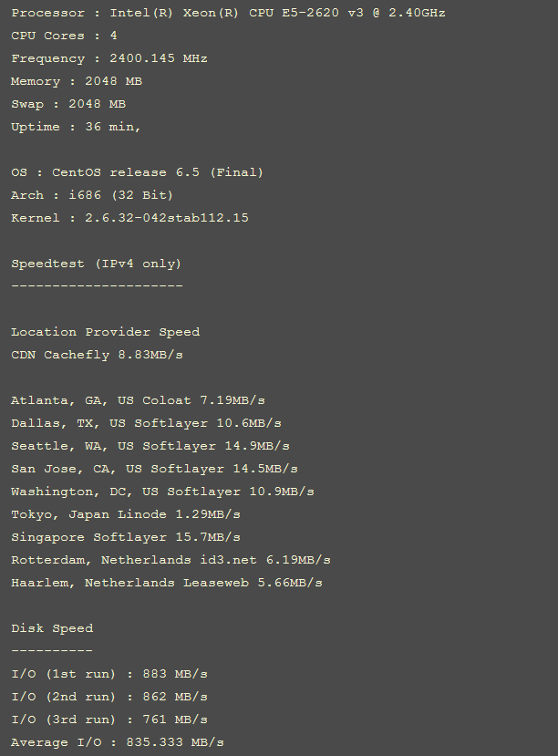This screenshot has width=558, height=756.
Task: Click the Haarlem Leaseweb result line
Action: click(167, 583)
